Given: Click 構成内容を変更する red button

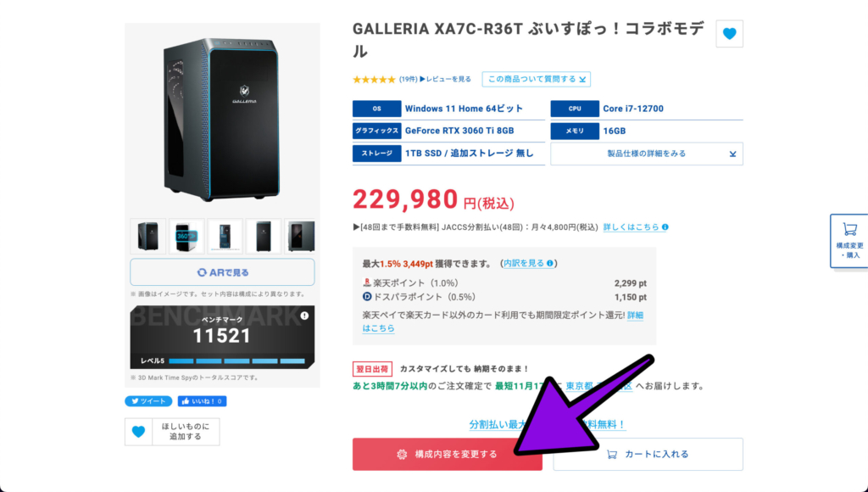Looking at the screenshot, I should pos(448,455).
